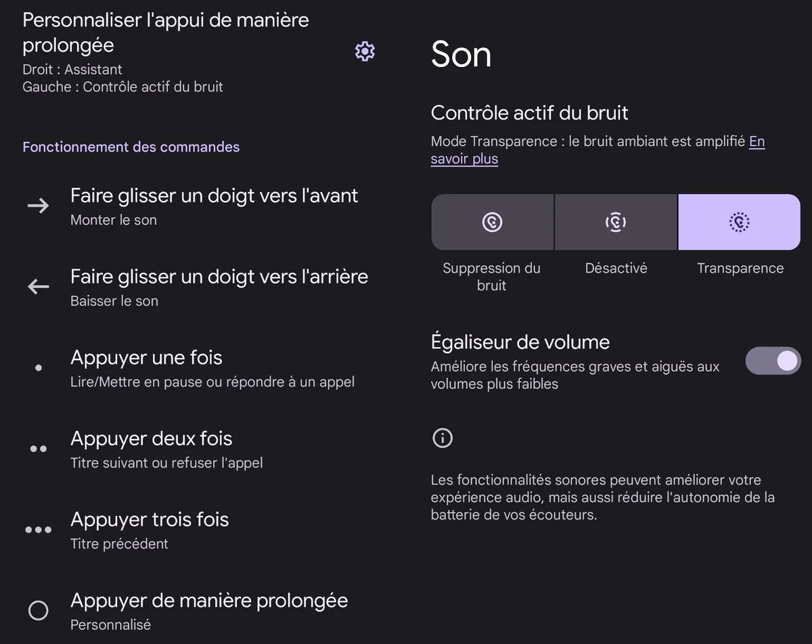The height and width of the screenshot is (644, 812).
Task: Select the Transparence mode button
Action: [x=740, y=222]
